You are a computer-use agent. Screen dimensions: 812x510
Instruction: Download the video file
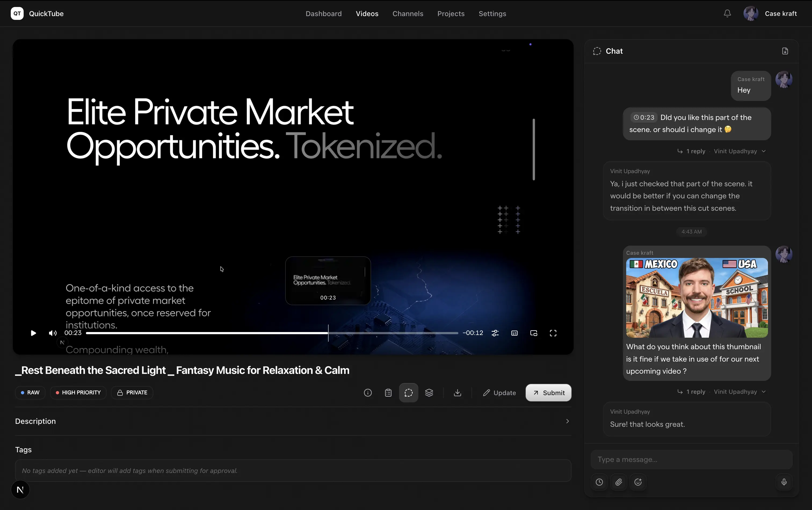(457, 392)
